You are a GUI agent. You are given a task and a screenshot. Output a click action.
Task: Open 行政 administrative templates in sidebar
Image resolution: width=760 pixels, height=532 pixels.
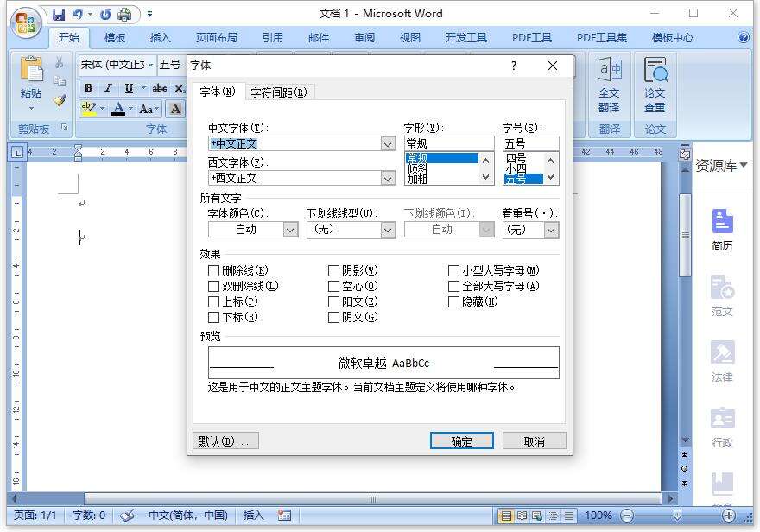click(722, 427)
